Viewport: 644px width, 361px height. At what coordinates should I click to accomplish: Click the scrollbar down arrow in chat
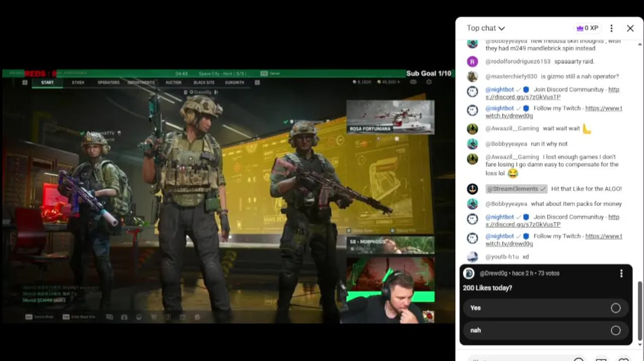(x=639, y=344)
